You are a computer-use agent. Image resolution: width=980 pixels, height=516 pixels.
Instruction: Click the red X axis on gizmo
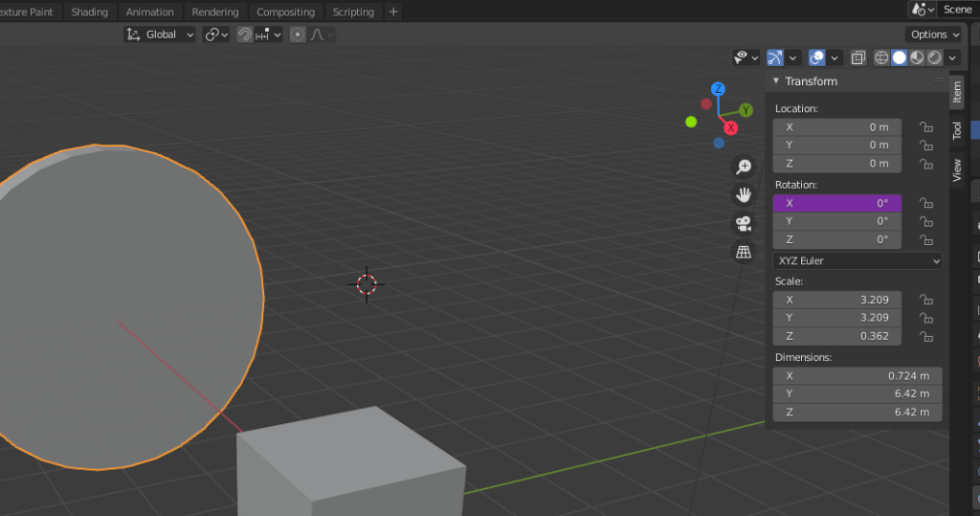731,127
